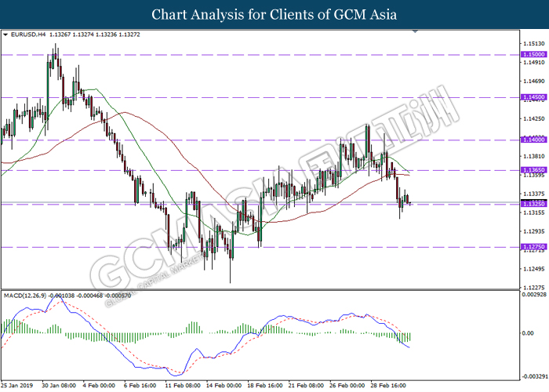The width and height of the screenshot is (549, 392).
Task: Click the 1.15130 price axis value
Action: (534, 44)
